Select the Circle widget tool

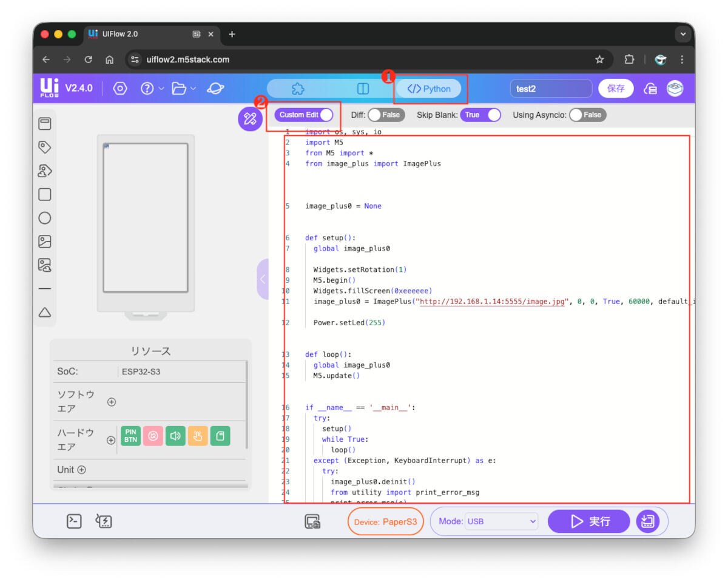pos(44,218)
